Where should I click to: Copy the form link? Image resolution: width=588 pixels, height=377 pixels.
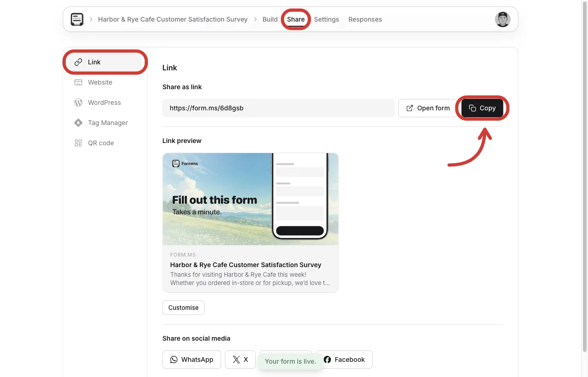click(482, 108)
